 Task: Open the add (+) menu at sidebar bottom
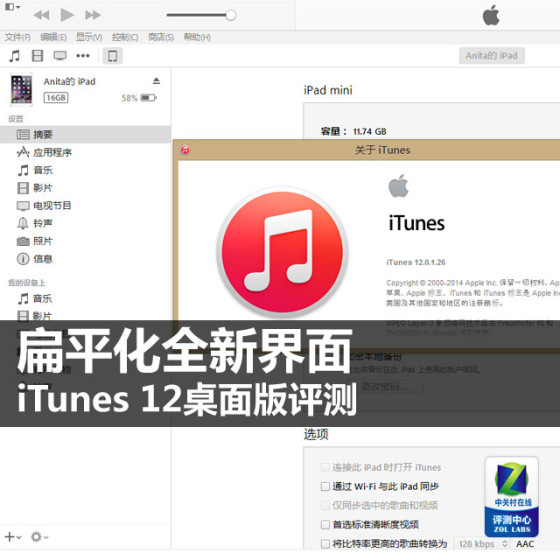tap(13, 536)
